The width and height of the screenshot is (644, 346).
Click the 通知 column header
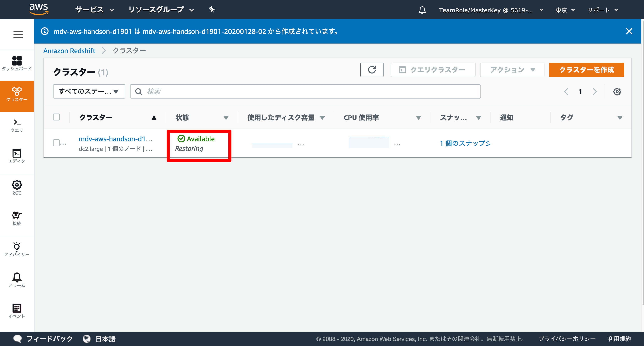point(507,117)
